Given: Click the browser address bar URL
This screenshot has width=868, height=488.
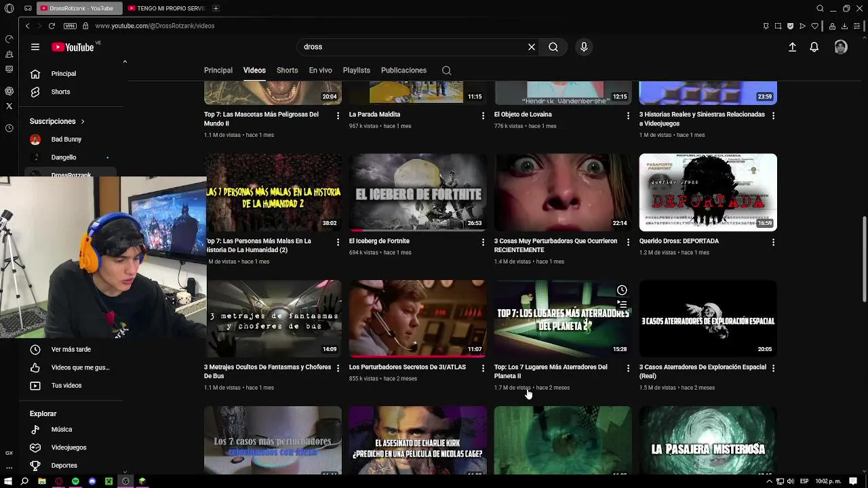Looking at the screenshot, I should tap(155, 26).
